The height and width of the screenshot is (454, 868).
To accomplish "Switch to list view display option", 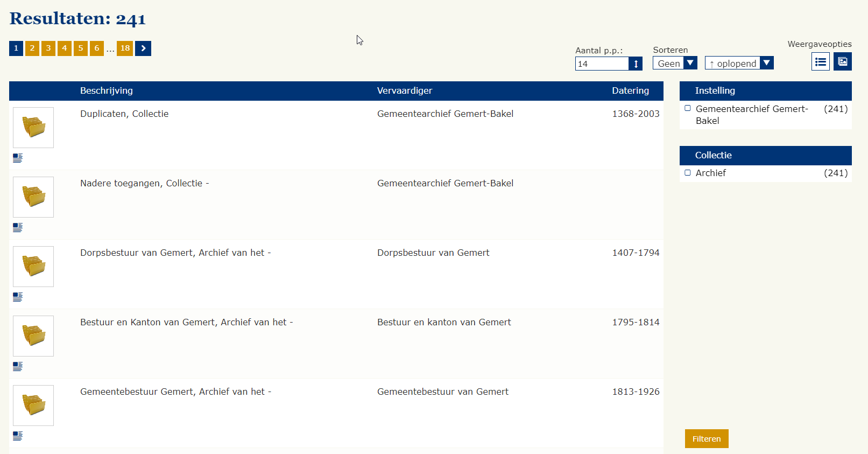I will click(x=821, y=61).
